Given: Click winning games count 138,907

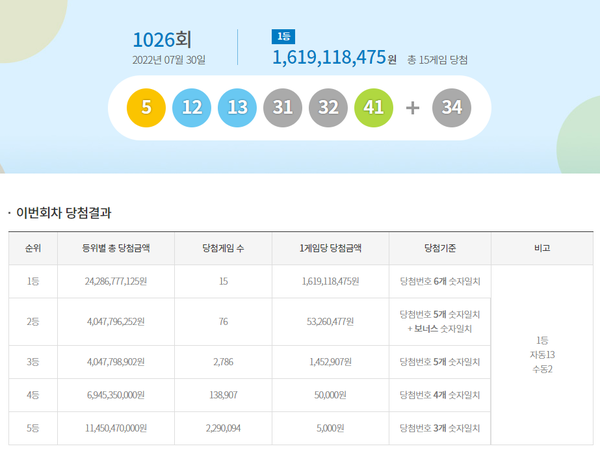Looking at the screenshot, I should pyautogui.click(x=223, y=395).
